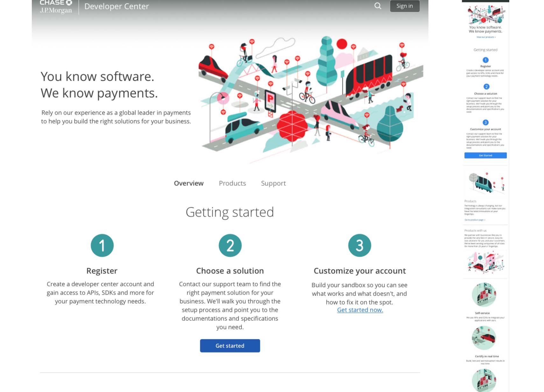Click 'Rely on our experience' hero paragraph
544x392 pixels.
click(116, 117)
